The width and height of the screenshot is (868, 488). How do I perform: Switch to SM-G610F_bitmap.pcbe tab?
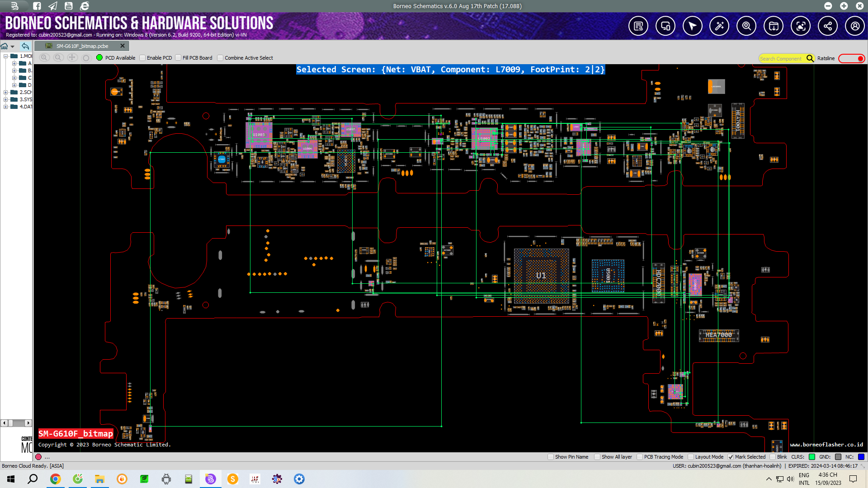[x=82, y=46]
